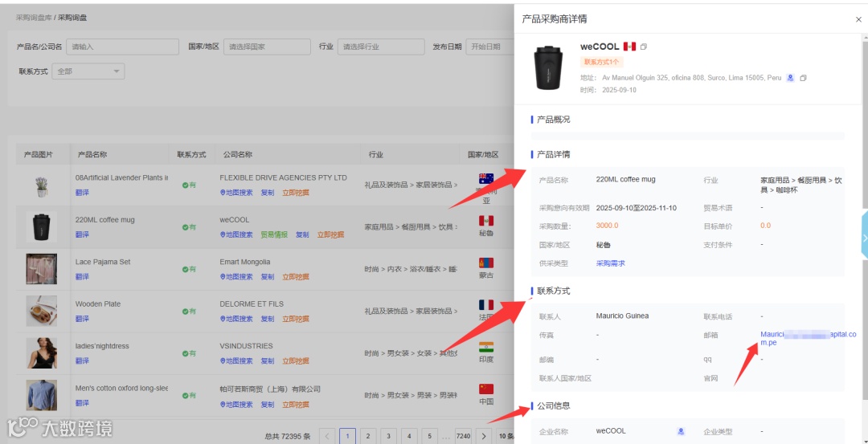
Task: Click the lavender plant product thumbnail
Action: coord(41,185)
